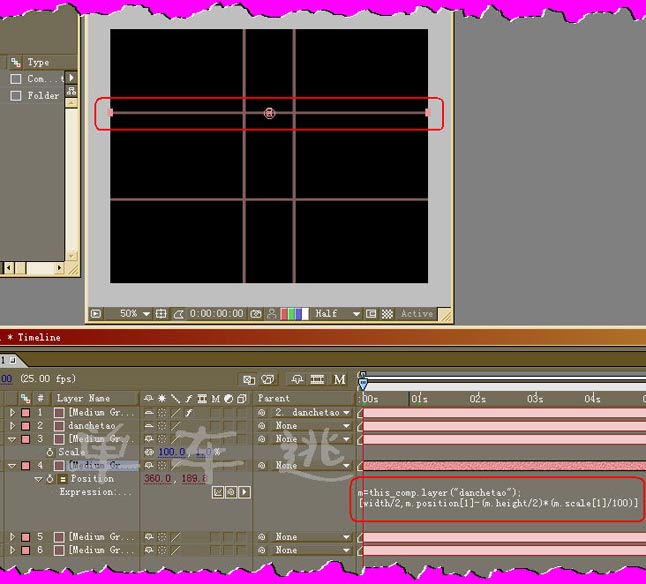
Task: Collapse layer 4 disclosure triangle
Action: click(12, 466)
